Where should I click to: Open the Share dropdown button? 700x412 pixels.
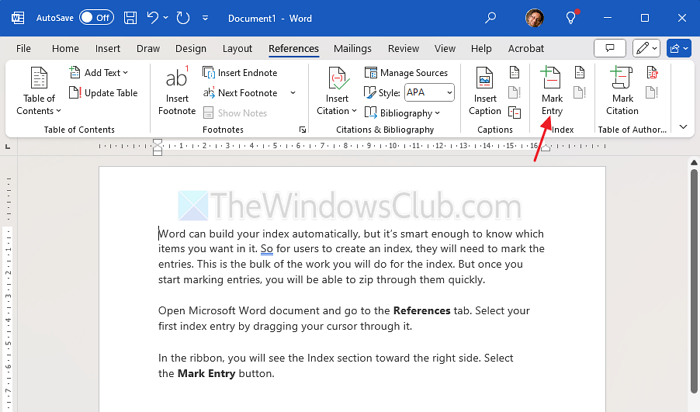pos(679,48)
